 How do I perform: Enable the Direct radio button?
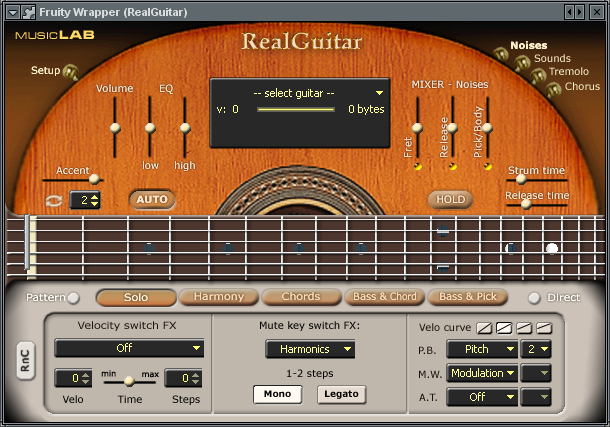point(534,298)
